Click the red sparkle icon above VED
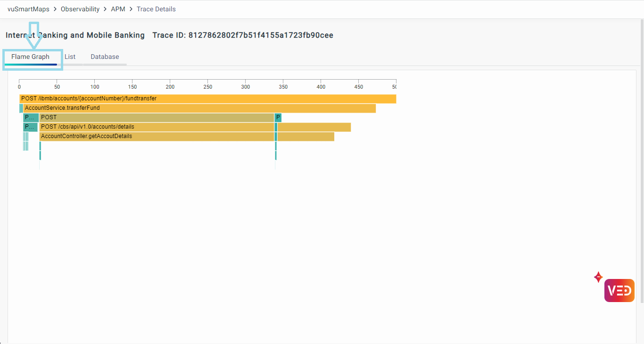This screenshot has width=644, height=344. pos(598,277)
